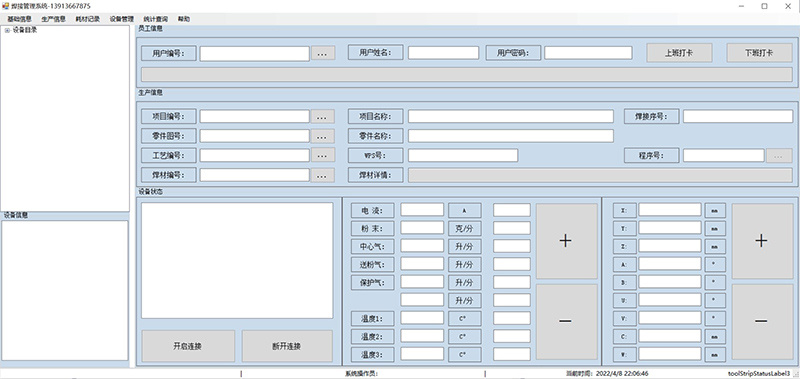The height and width of the screenshot is (379, 800).
Task: Click the app icon in title bar
Action: coord(6,6)
